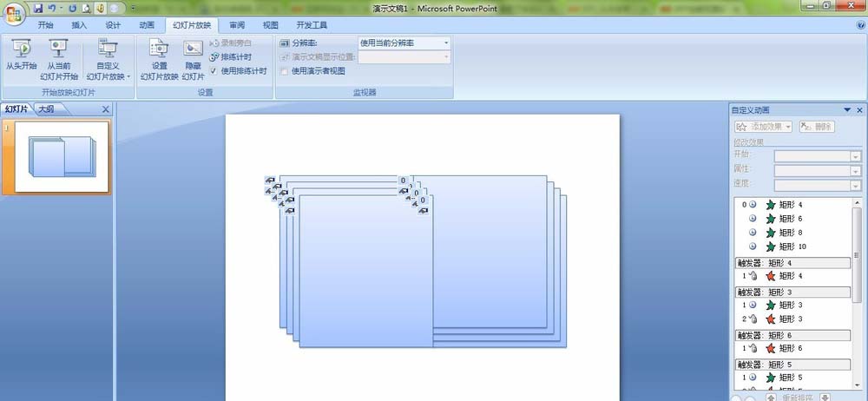Enable Use Presenter View (使用演示者视图)
This screenshot has height=401, width=868.
coord(284,71)
